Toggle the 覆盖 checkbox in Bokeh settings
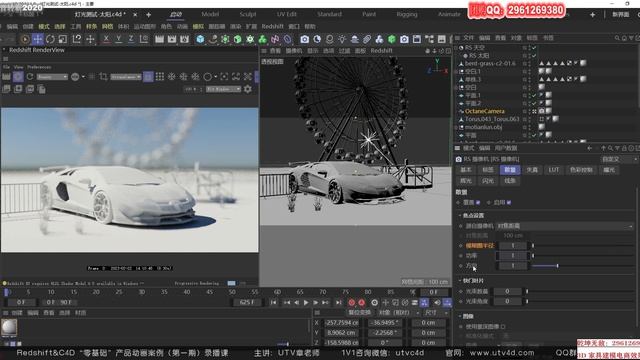The width and height of the screenshot is (640, 360). tap(478, 202)
